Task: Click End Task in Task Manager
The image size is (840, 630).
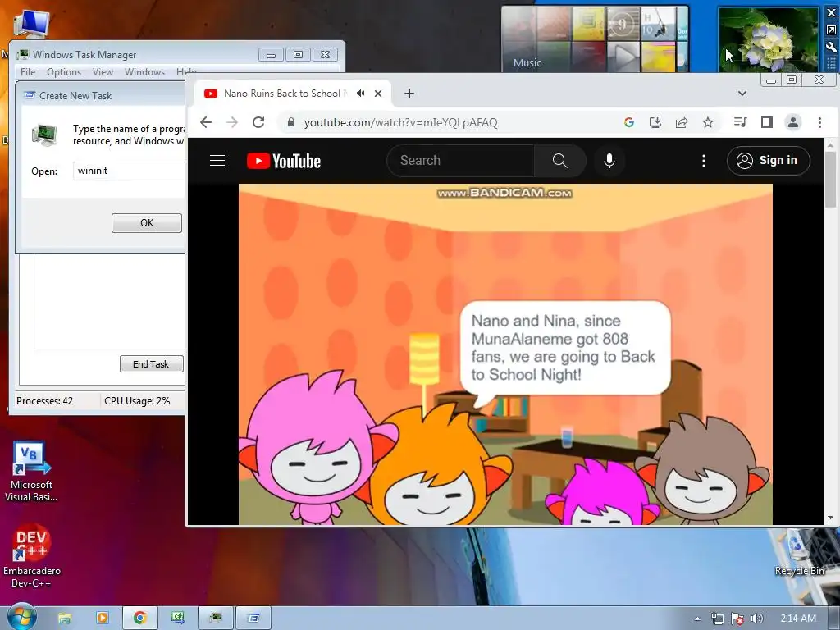Action: click(x=151, y=363)
